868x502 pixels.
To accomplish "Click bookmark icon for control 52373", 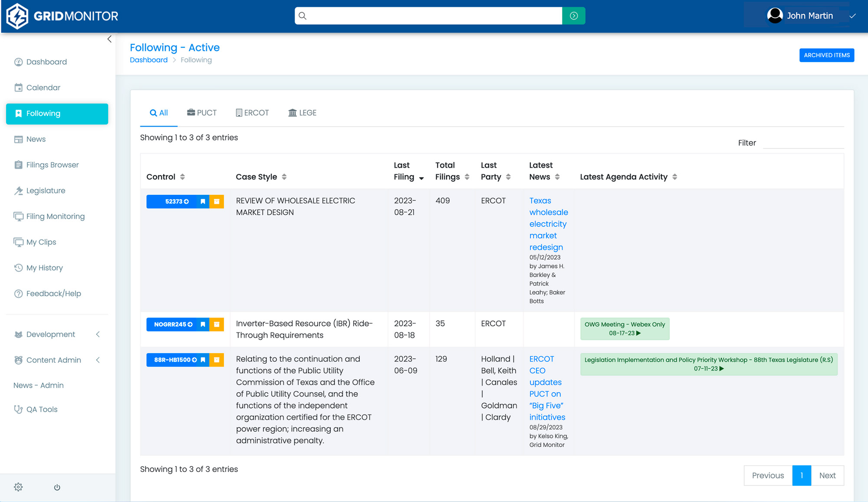I will point(203,202).
